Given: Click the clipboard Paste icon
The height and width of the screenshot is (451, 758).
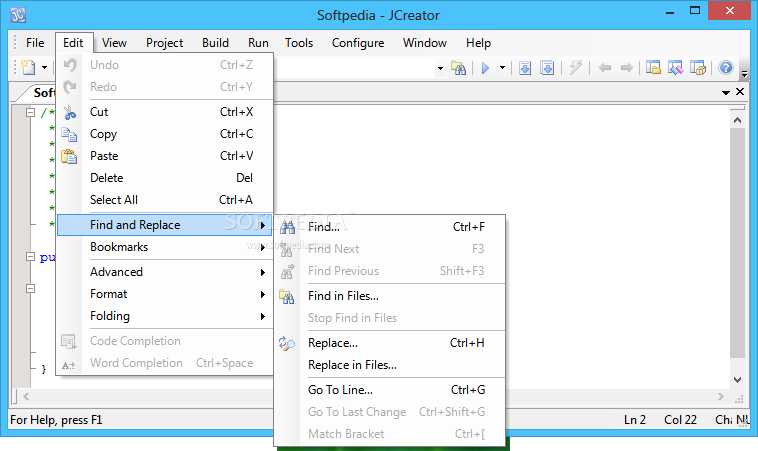Looking at the screenshot, I should coord(69,156).
